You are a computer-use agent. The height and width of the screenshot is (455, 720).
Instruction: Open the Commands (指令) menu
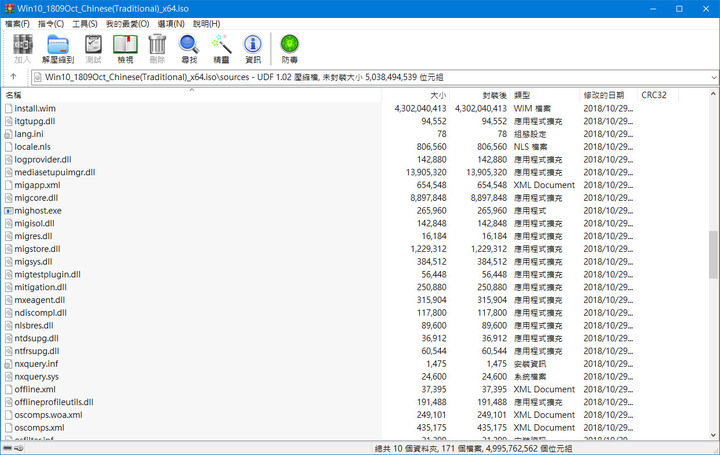(51, 23)
